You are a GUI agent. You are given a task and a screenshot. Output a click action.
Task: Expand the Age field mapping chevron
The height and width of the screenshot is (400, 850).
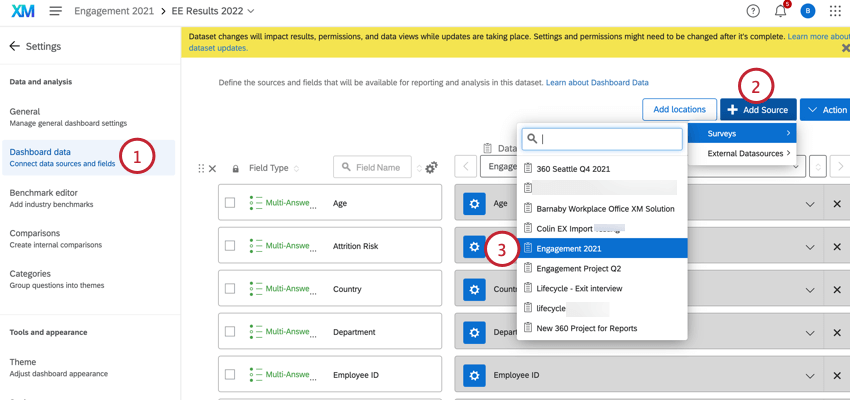tap(810, 204)
